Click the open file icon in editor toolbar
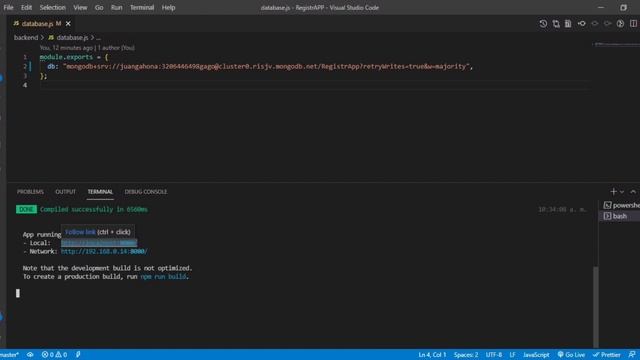The width and height of the screenshot is (640, 360). tap(568, 24)
